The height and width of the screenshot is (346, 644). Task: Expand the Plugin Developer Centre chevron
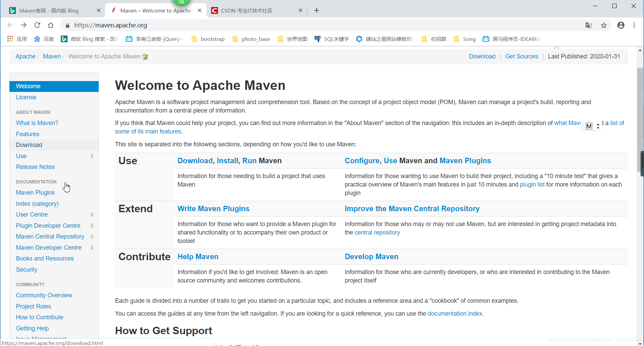pos(92,225)
